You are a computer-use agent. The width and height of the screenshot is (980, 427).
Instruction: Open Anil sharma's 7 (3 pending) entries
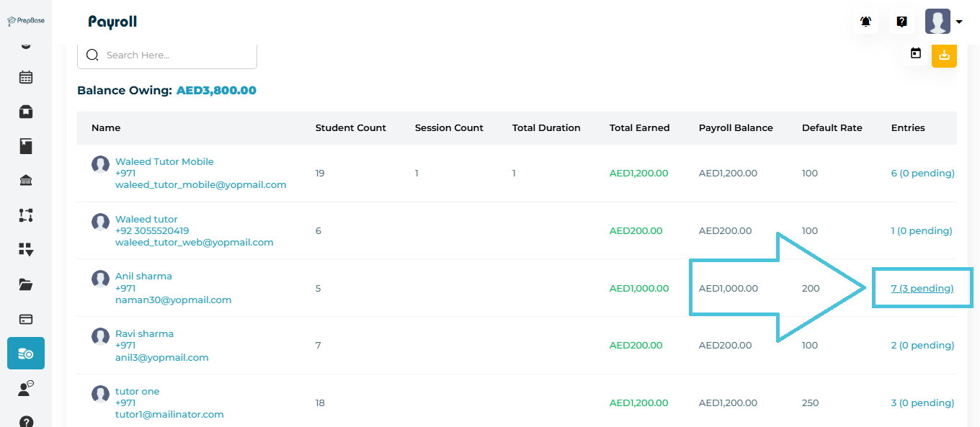coord(922,288)
